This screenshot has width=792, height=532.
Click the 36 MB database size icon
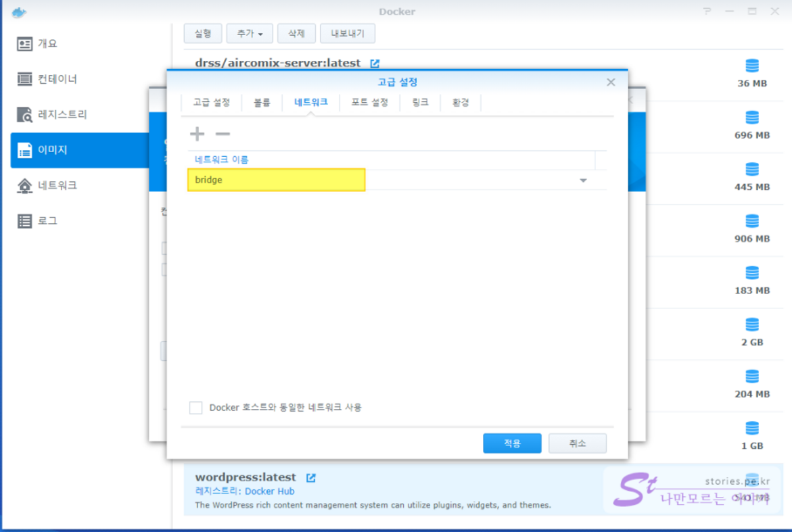[751, 66]
